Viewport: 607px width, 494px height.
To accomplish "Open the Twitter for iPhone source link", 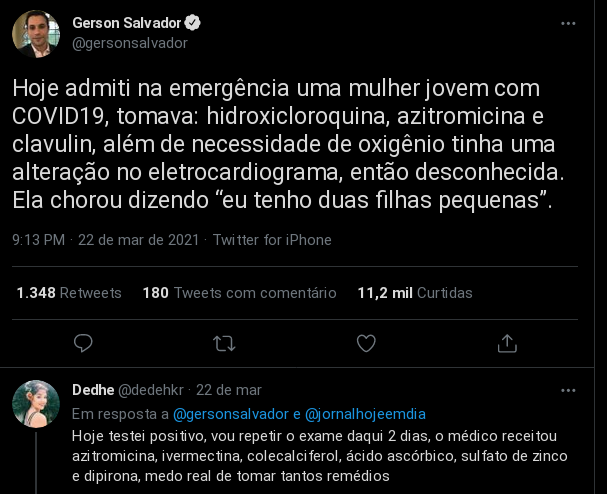I will click(x=272, y=240).
